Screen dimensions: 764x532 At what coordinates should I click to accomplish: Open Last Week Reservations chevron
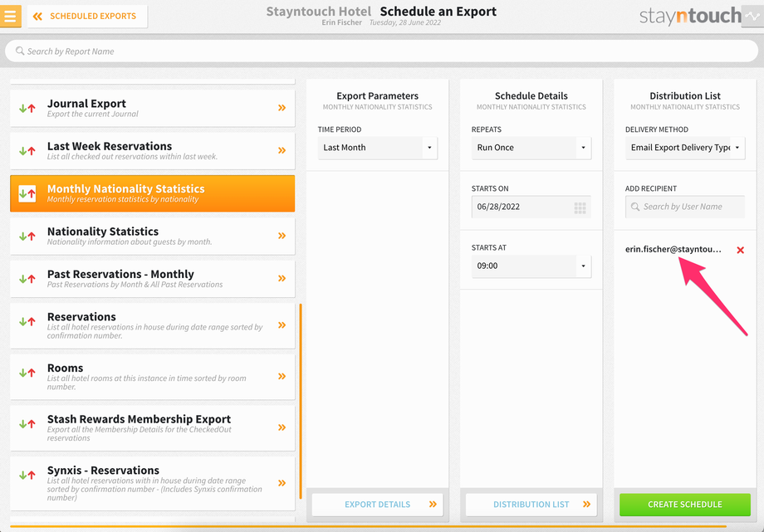pyautogui.click(x=282, y=150)
